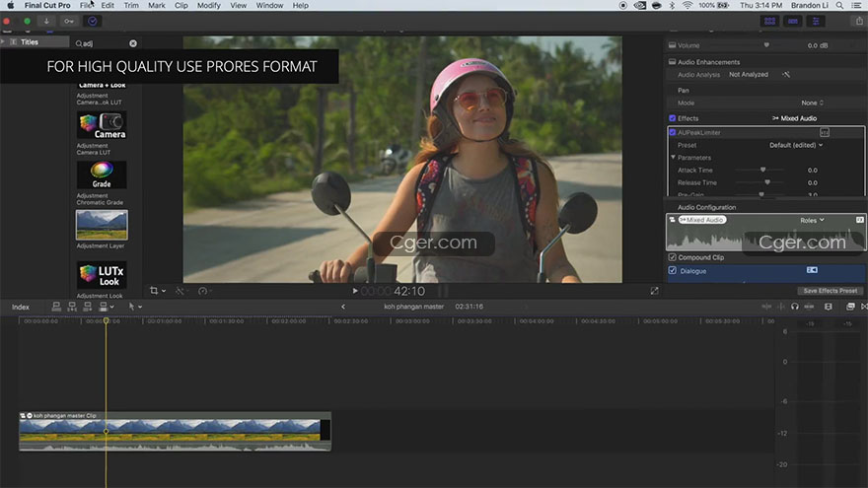868x488 pixels.
Task: Click the insert clip icon
Action: click(72, 307)
